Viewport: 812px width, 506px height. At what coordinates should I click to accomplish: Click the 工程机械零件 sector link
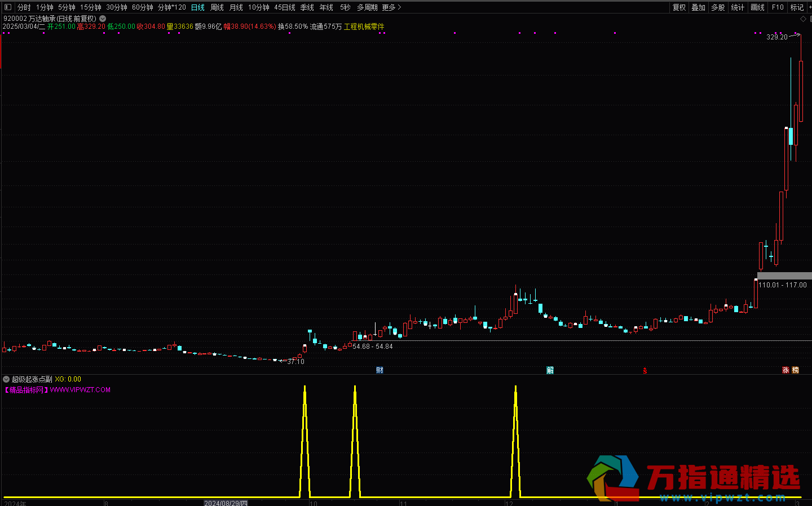tap(364, 26)
